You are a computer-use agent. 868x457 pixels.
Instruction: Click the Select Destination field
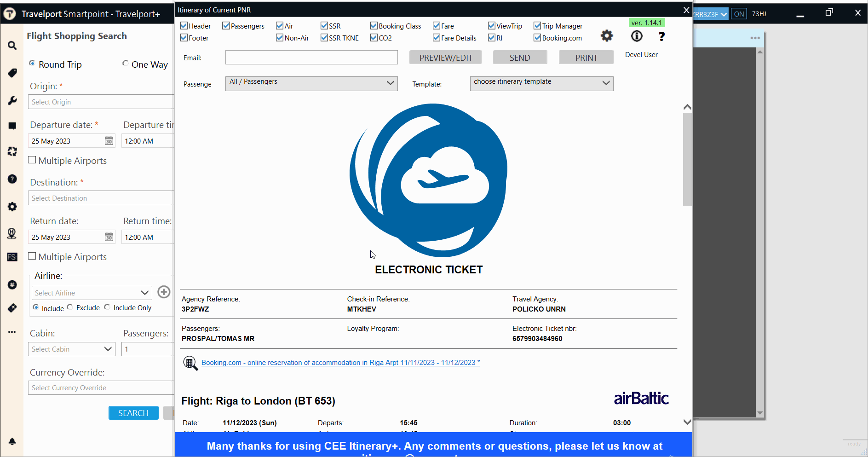(x=101, y=198)
